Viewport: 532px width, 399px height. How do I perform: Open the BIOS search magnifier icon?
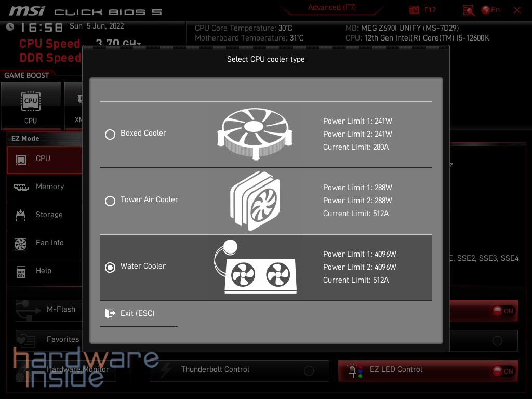[469, 10]
